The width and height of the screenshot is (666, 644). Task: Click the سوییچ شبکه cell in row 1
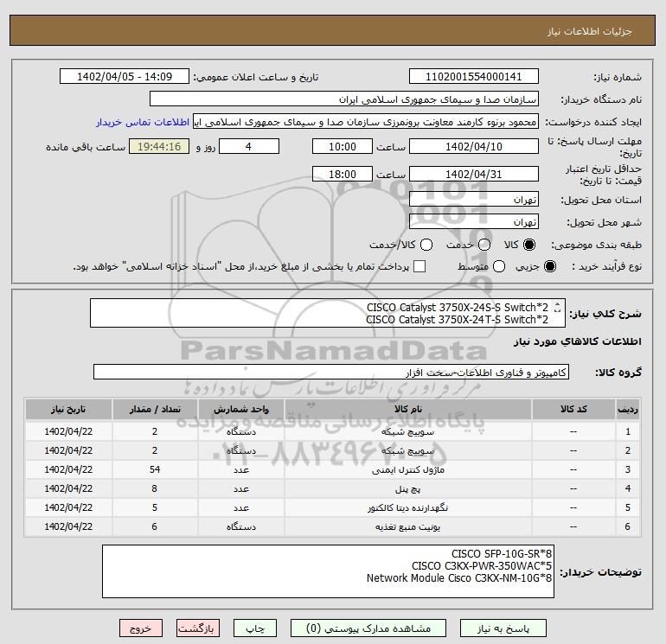coord(407,431)
